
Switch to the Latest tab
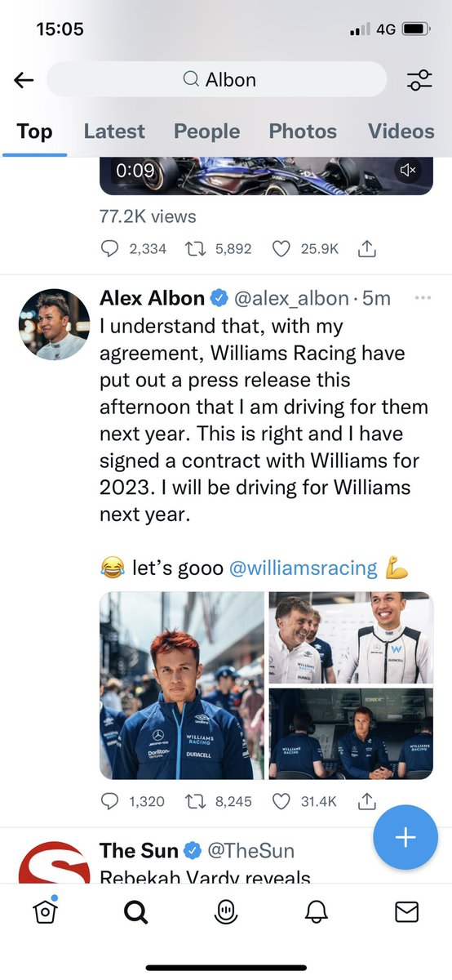114,131
